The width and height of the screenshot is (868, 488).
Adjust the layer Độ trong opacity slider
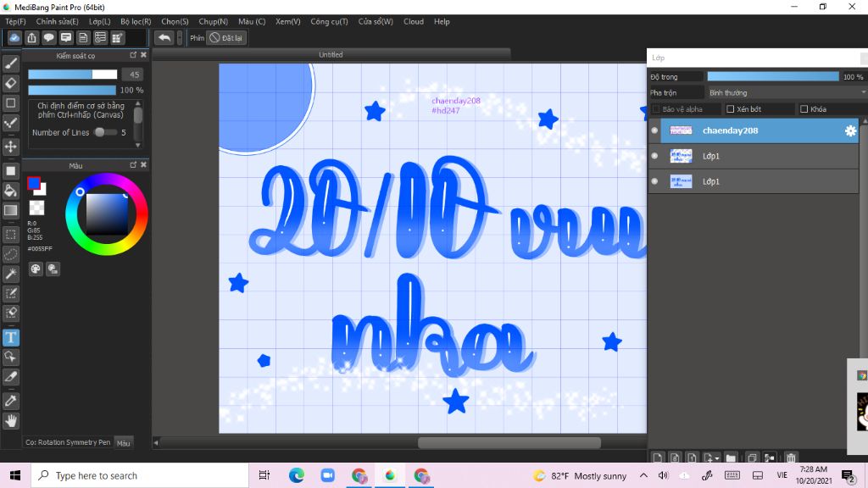(773, 76)
